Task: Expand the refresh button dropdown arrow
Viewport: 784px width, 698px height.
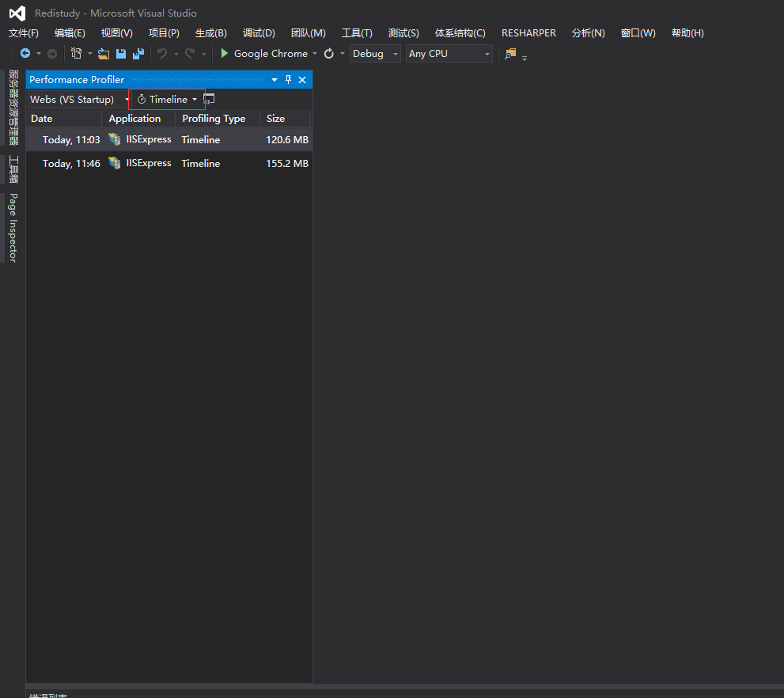Action: click(x=343, y=54)
